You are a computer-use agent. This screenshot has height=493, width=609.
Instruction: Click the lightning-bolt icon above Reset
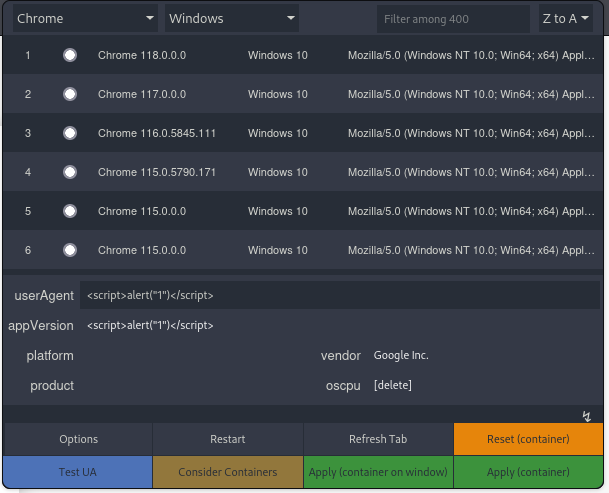(586, 416)
